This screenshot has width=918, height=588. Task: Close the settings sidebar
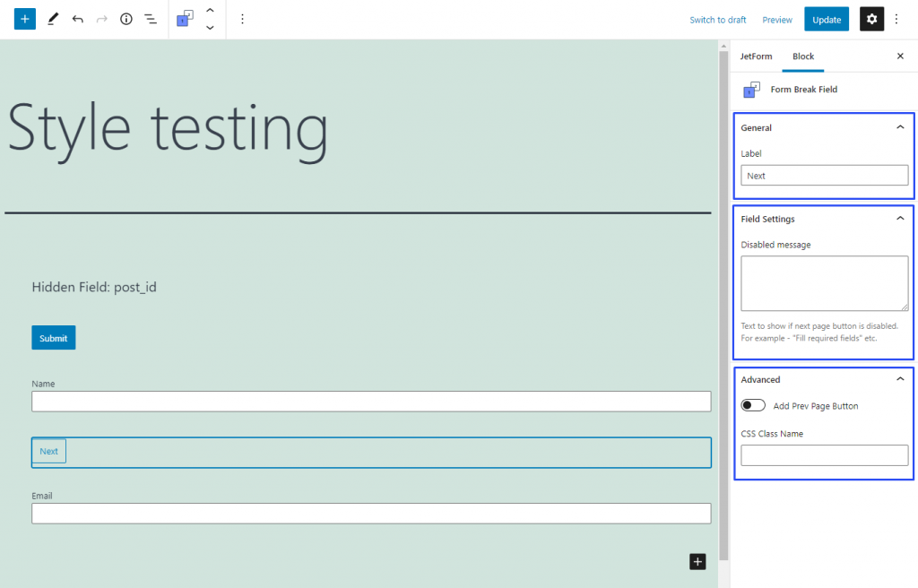click(900, 56)
